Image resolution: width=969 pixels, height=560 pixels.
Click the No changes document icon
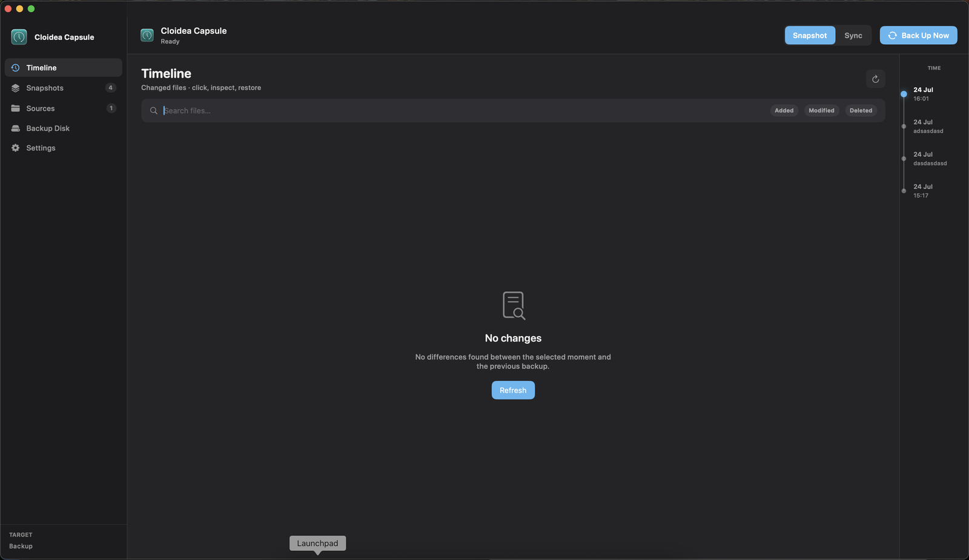pyautogui.click(x=514, y=306)
